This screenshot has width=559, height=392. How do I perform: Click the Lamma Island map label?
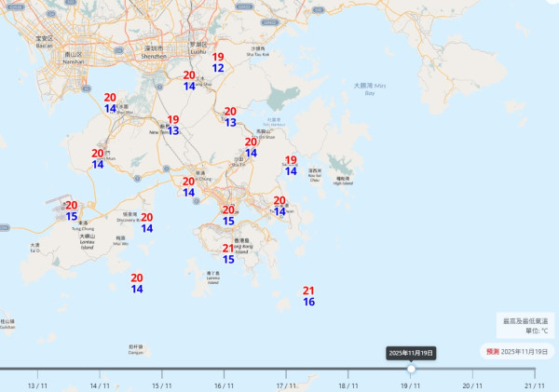(x=212, y=277)
